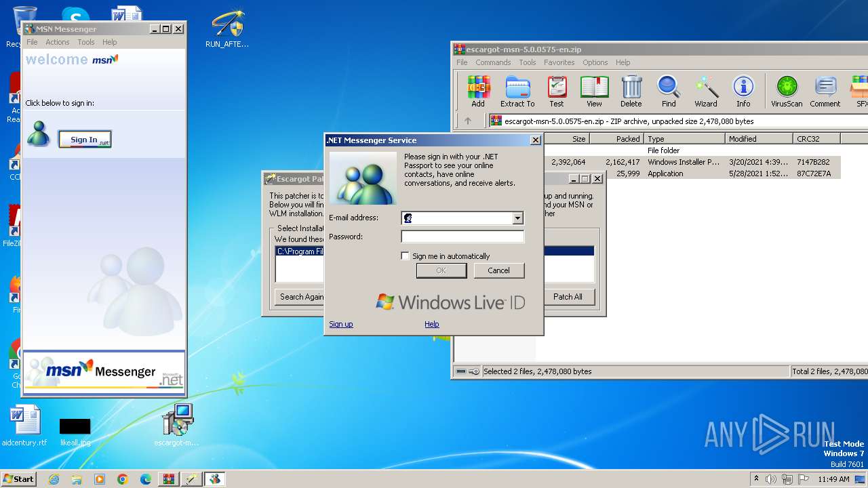Enable Sign me in automatically checkbox
868x488 pixels.
pyautogui.click(x=406, y=256)
